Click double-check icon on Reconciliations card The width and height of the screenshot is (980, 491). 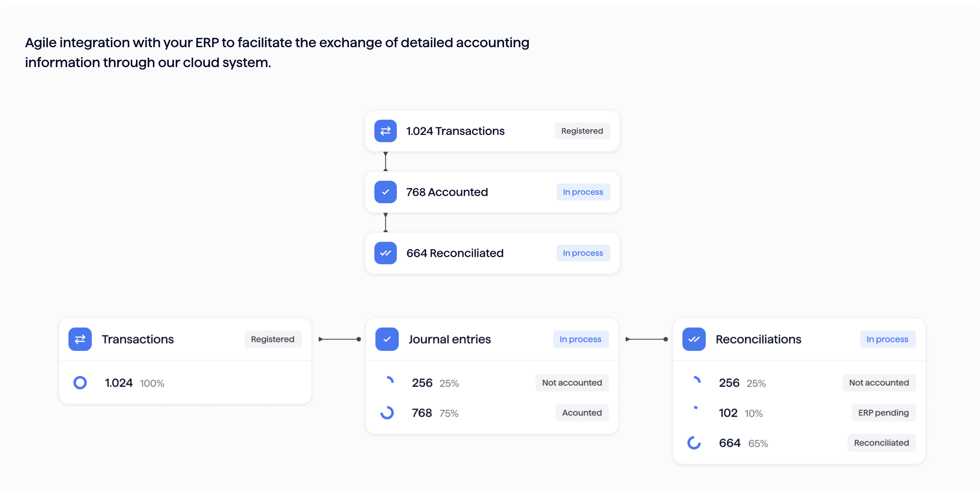pyautogui.click(x=693, y=339)
